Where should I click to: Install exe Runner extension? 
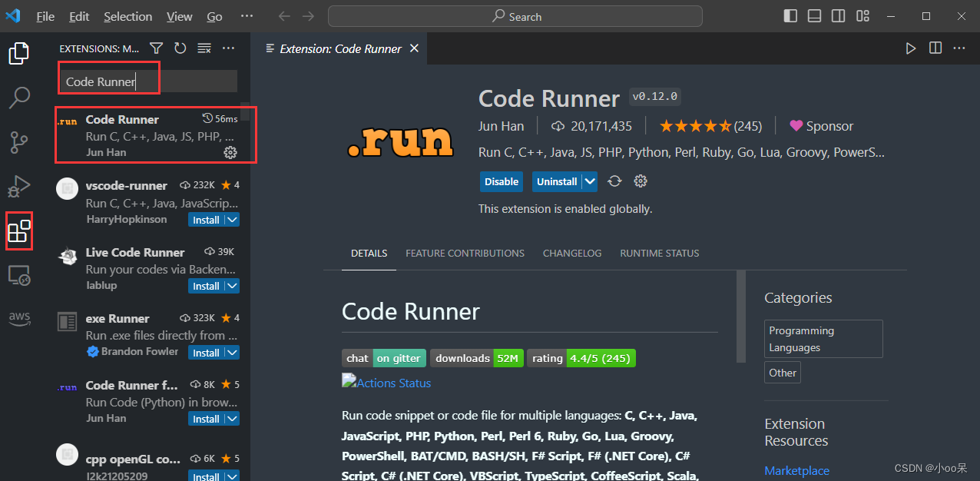tap(206, 353)
